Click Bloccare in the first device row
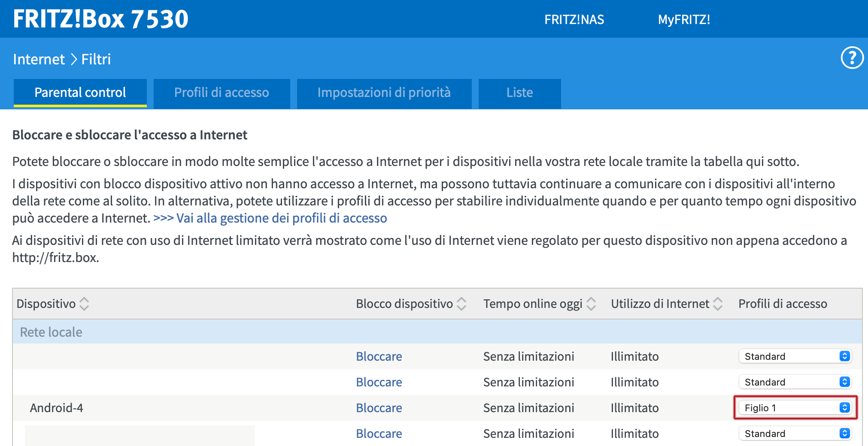 point(379,356)
